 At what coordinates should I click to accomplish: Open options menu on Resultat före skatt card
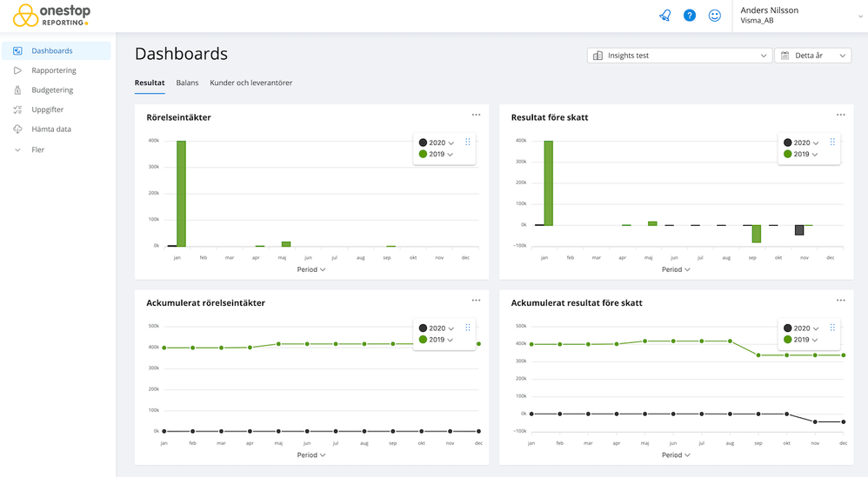(841, 115)
